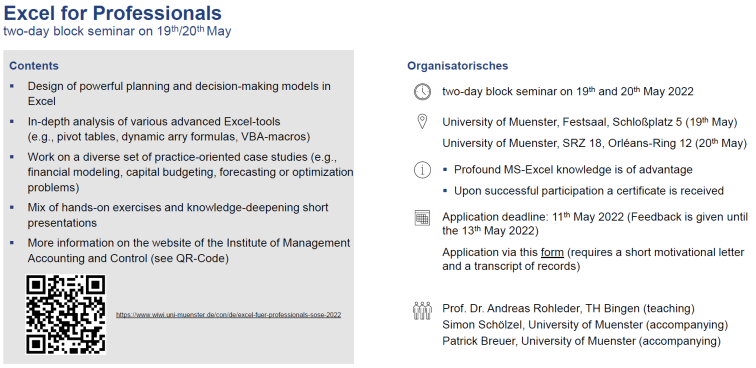Click the bullet about practice-oriented case studies

tap(190, 172)
